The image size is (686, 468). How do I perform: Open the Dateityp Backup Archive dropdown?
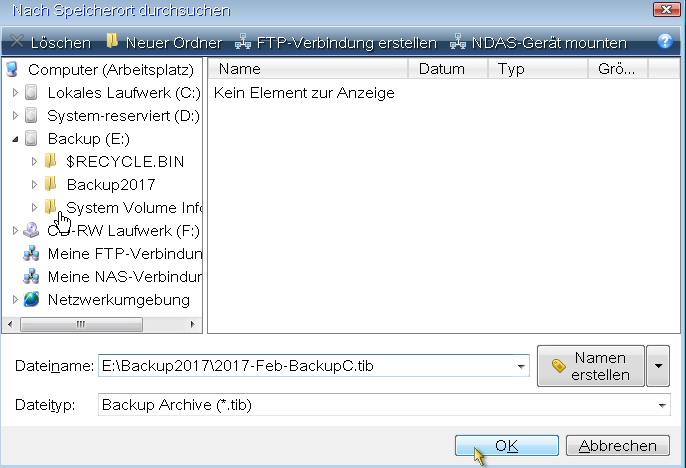tap(661, 405)
